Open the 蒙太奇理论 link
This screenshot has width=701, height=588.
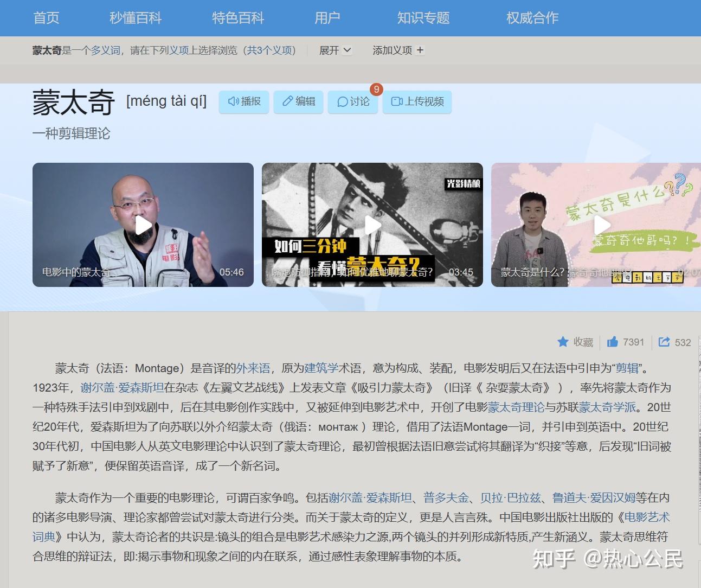coord(516,407)
